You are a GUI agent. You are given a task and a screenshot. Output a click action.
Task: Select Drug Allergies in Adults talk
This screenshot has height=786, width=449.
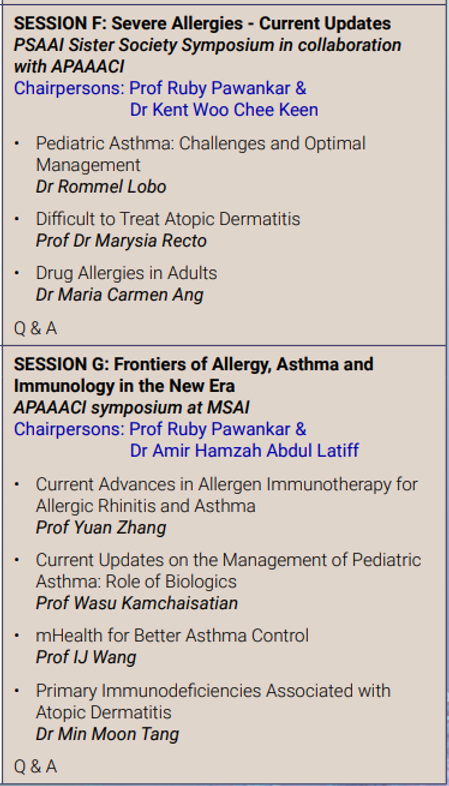126,273
